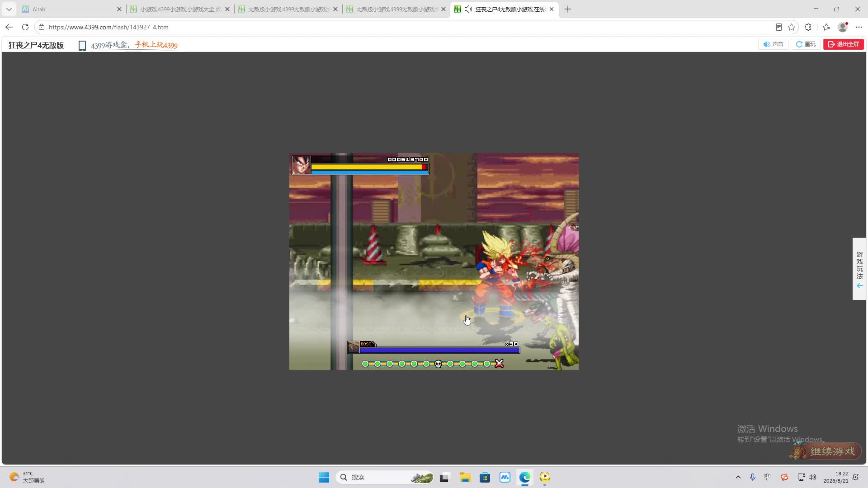The image size is (868, 488).
Task: Open browser settings and more menu
Action: pos(859,27)
